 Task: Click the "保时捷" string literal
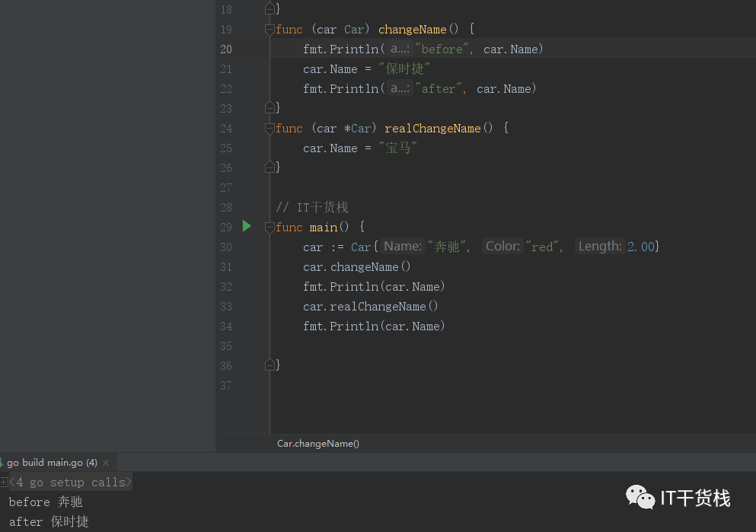point(404,69)
